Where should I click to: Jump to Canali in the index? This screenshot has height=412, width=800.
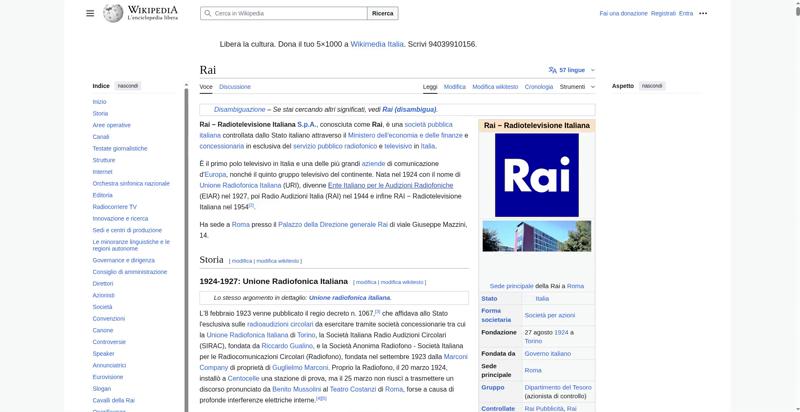tap(101, 137)
